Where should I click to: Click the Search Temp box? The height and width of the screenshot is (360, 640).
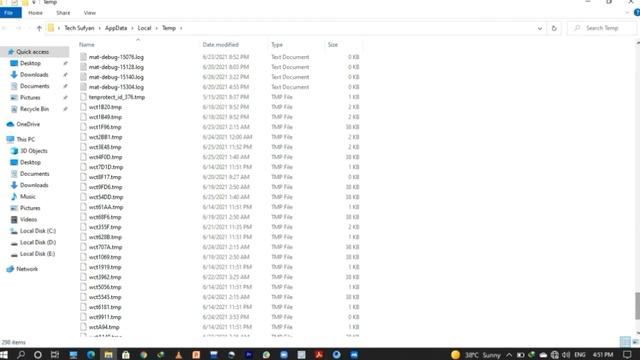click(x=602, y=28)
